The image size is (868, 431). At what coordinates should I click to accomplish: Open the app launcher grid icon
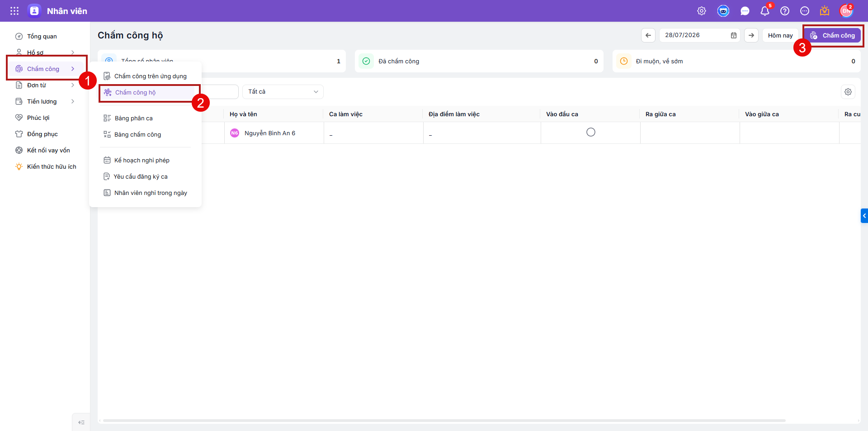click(x=14, y=11)
